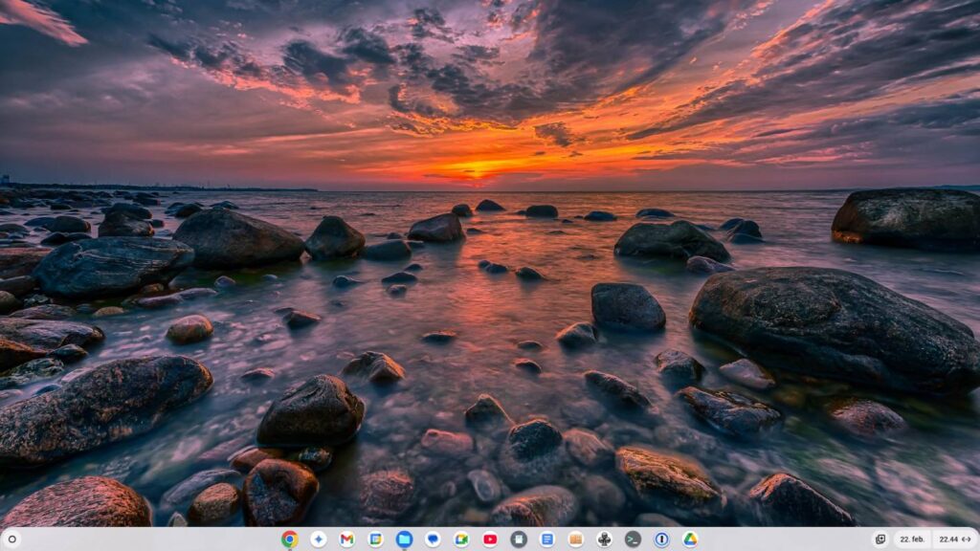Open the Terminal app

tap(632, 540)
